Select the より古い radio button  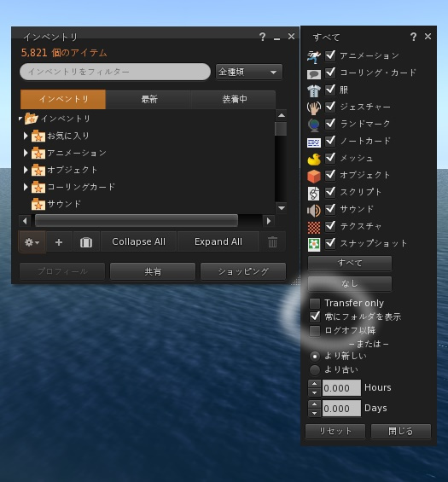point(315,369)
